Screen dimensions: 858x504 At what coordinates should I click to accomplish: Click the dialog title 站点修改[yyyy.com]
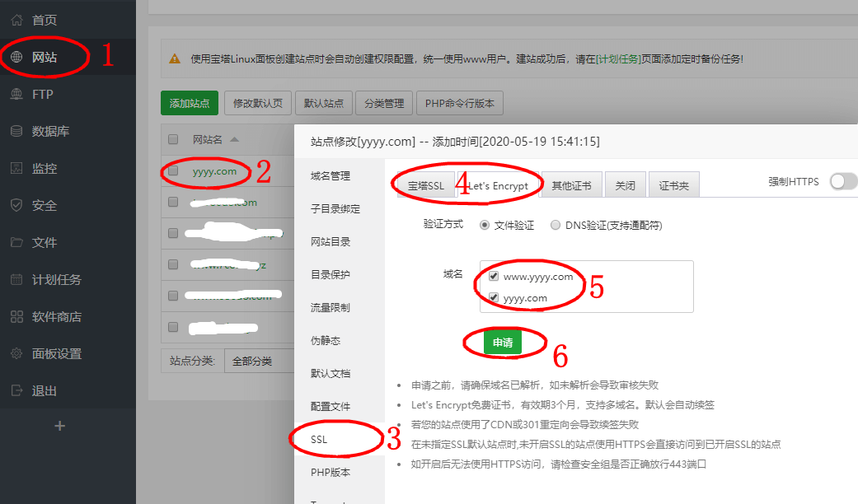(x=363, y=142)
